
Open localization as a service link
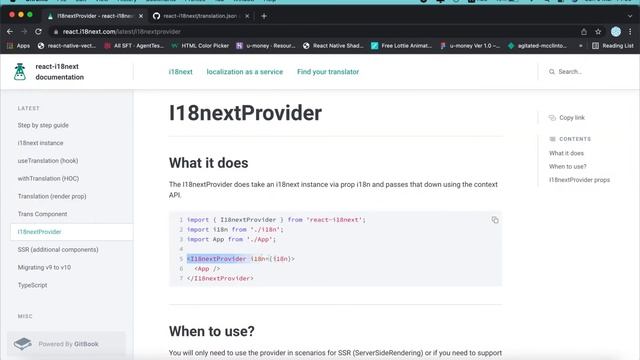point(244,72)
